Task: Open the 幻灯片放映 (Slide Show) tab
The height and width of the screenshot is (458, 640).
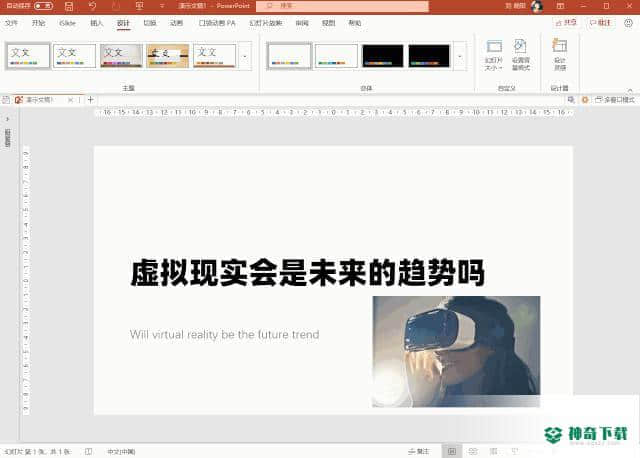Action: click(x=266, y=23)
